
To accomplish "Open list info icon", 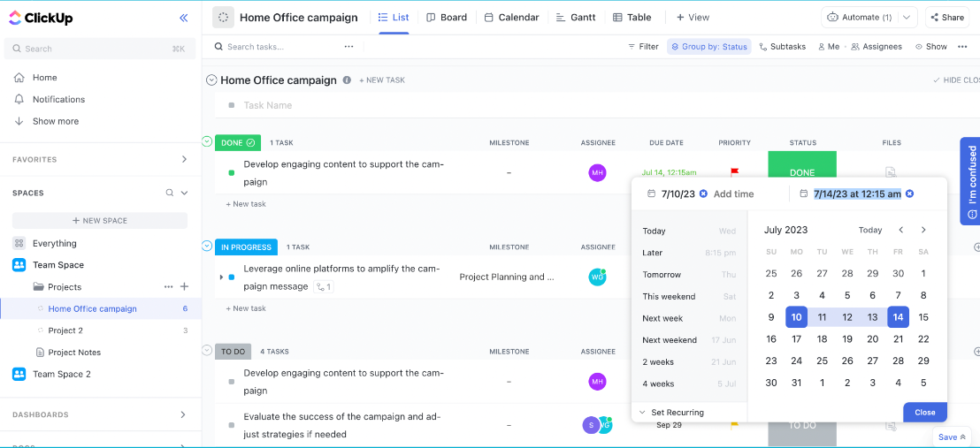I will coord(347,80).
